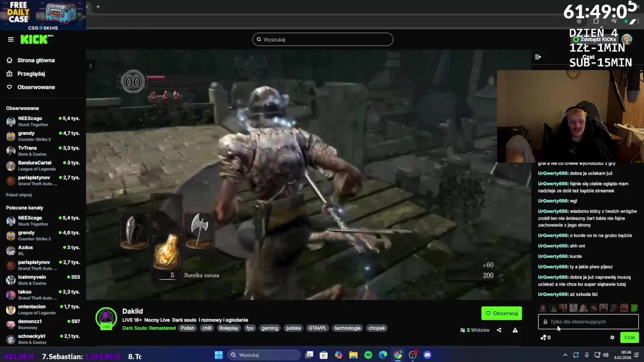Open schneckyirl recommended channel
The image size is (644, 362).
coord(43,339)
